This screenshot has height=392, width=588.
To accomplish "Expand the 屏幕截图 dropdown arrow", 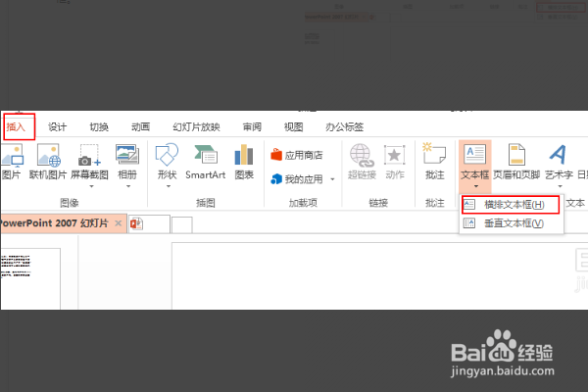I will (x=91, y=186).
